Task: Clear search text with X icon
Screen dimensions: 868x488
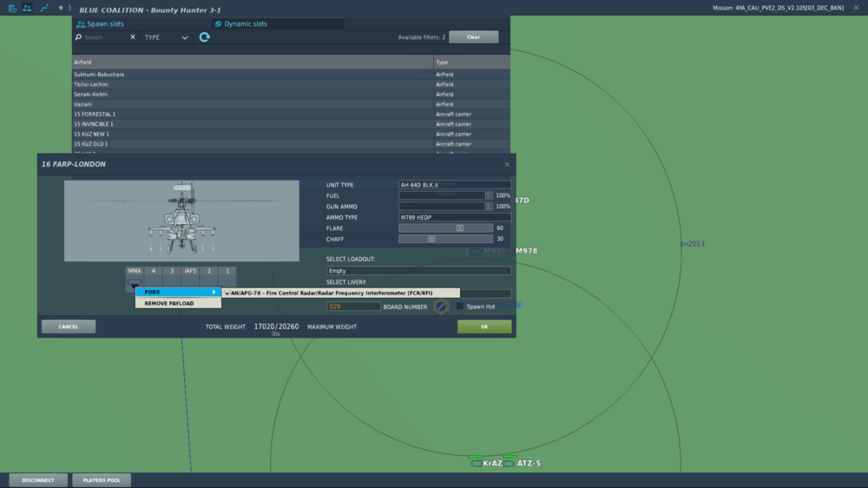Action: pos(132,37)
